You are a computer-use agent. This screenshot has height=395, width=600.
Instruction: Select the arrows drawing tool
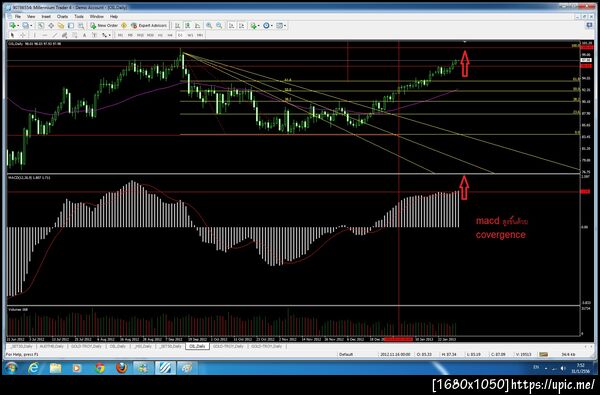pyautogui.click(x=104, y=35)
